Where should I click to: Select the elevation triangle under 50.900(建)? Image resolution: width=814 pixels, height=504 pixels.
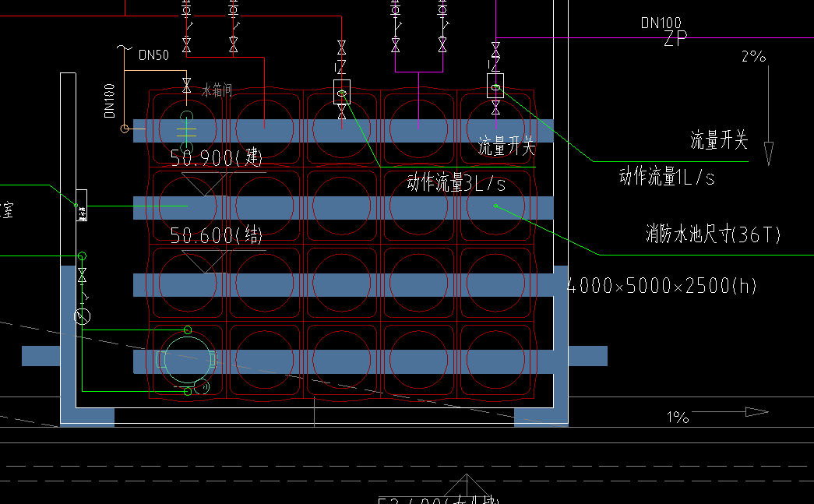[206, 185]
